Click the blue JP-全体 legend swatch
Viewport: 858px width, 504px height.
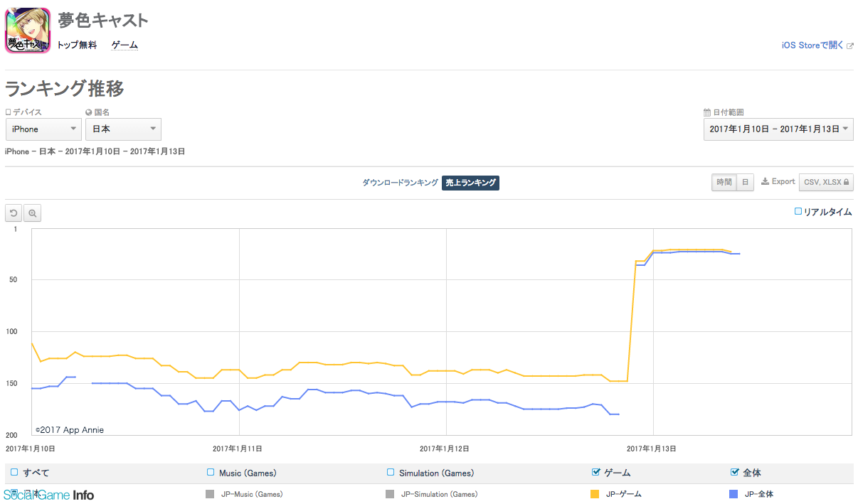(733, 494)
